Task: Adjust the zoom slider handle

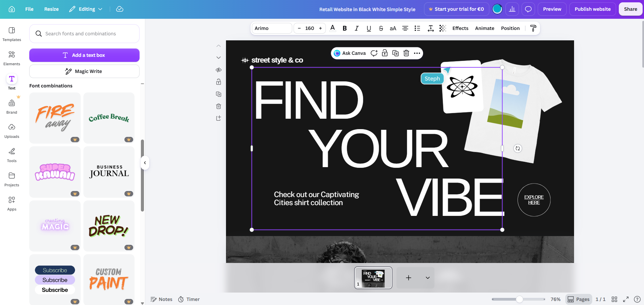Action: (520, 299)
